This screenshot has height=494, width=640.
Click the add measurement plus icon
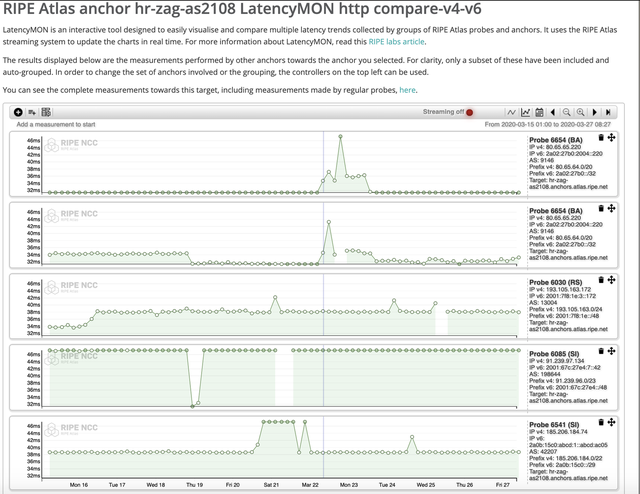(18, 112)
